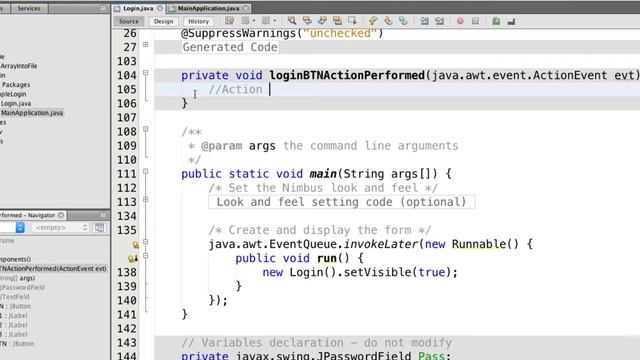This screenshot has height=360, width=640.
Task: Close the MainApplication.java editor tab
Action: click(246, 8)
